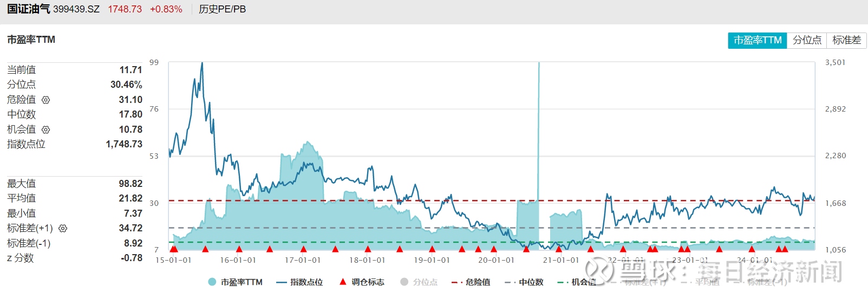
Task: Click the rebalance marker at 19-01-01
Action: [x=432, y=249]
